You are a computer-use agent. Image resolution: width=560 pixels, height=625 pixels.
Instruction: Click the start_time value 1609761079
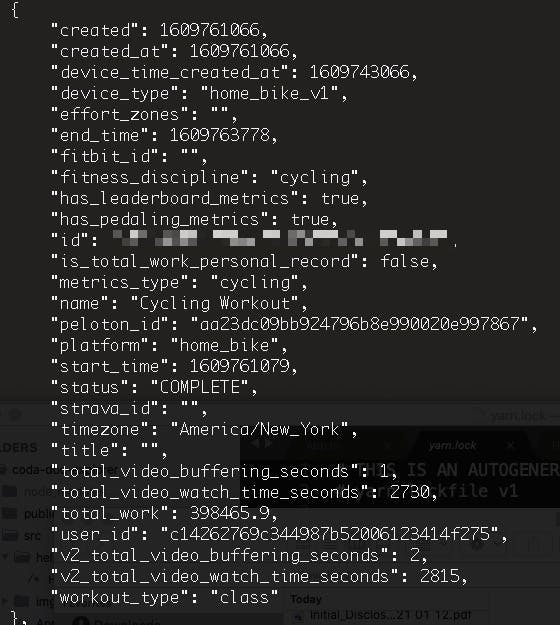(x=240, y=366)
